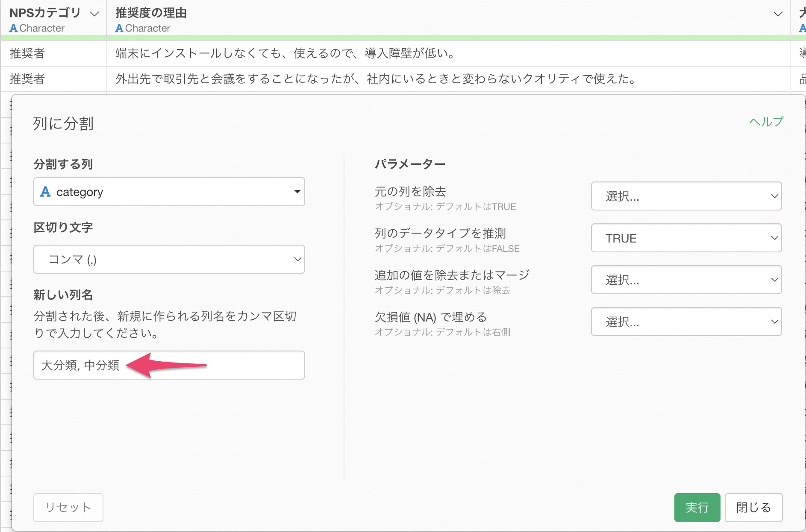Image resolution: width=806 pixels, height=532 pixels.
Task: Click the リセット button
Action: click(68, 507)
